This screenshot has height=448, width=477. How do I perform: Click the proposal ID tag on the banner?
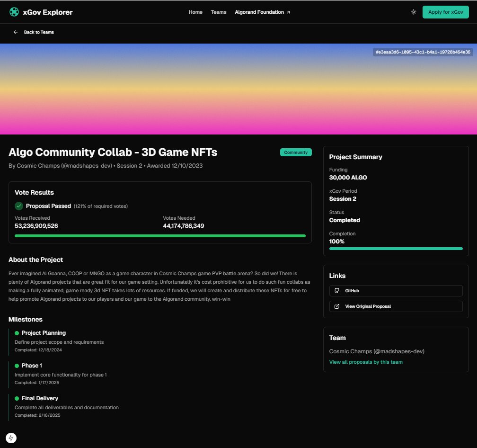(x=423, y=52)
